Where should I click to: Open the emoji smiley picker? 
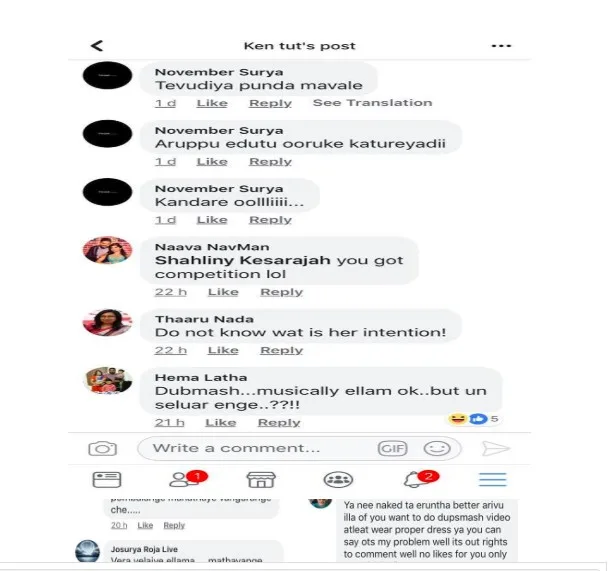[x=437, y=449]
